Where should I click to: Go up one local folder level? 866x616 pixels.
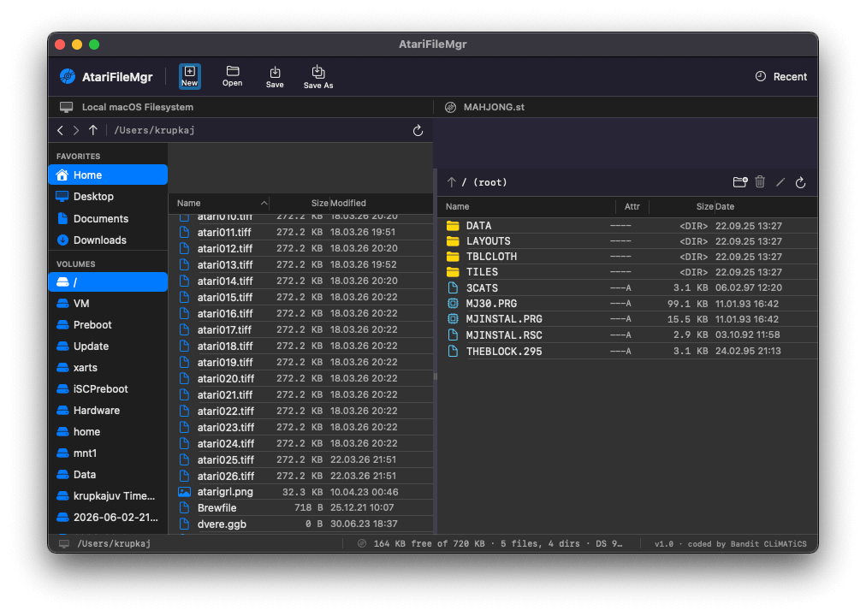click(x=92, y=130)
